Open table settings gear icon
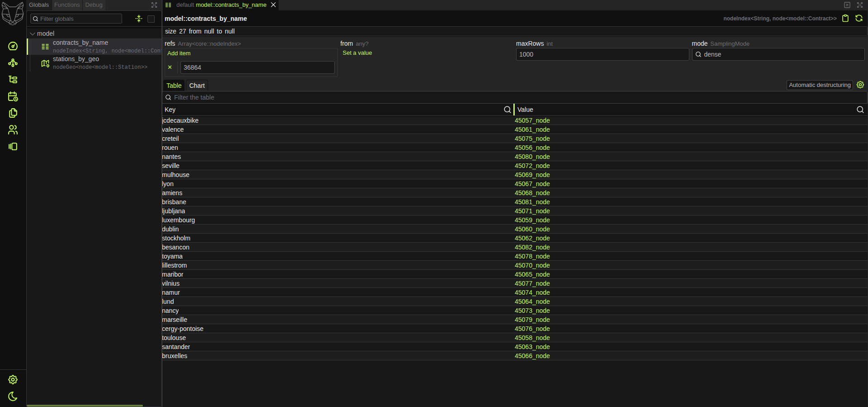This screenshot has height=407, width=868. [860, 85]
